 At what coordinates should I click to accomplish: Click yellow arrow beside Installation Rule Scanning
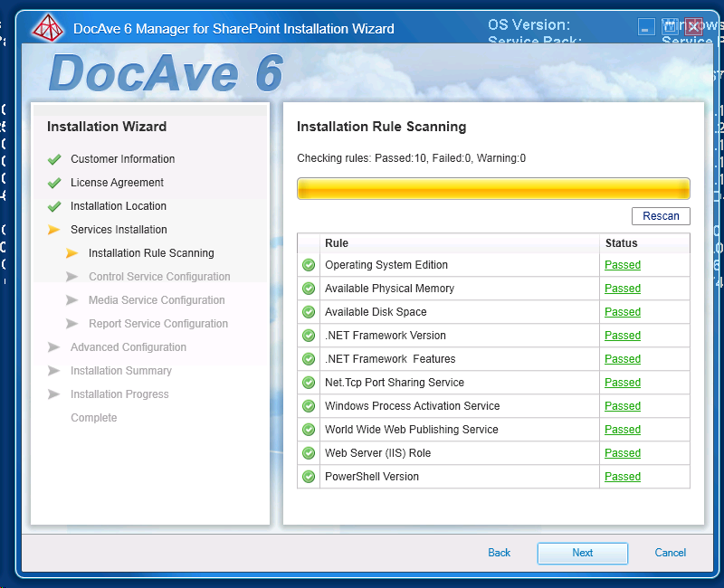(72, 253)
